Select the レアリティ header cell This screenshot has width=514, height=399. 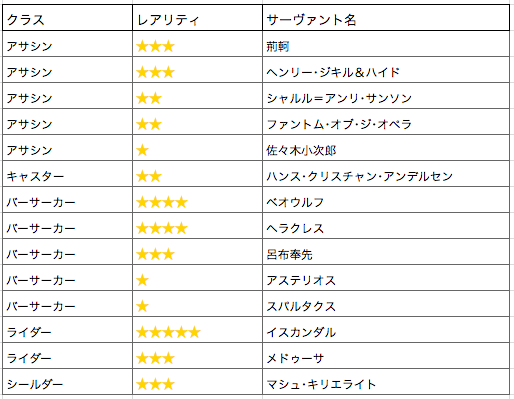[x=197, y=18]
